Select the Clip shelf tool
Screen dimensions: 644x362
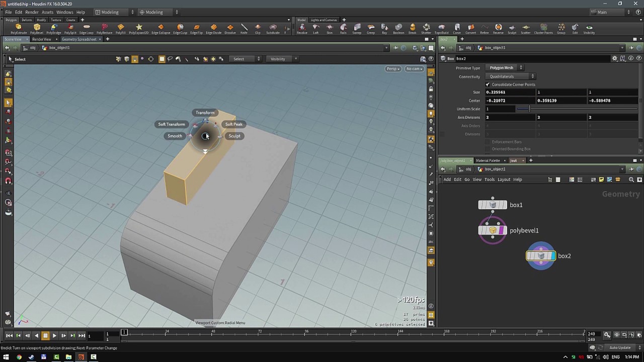258,29
